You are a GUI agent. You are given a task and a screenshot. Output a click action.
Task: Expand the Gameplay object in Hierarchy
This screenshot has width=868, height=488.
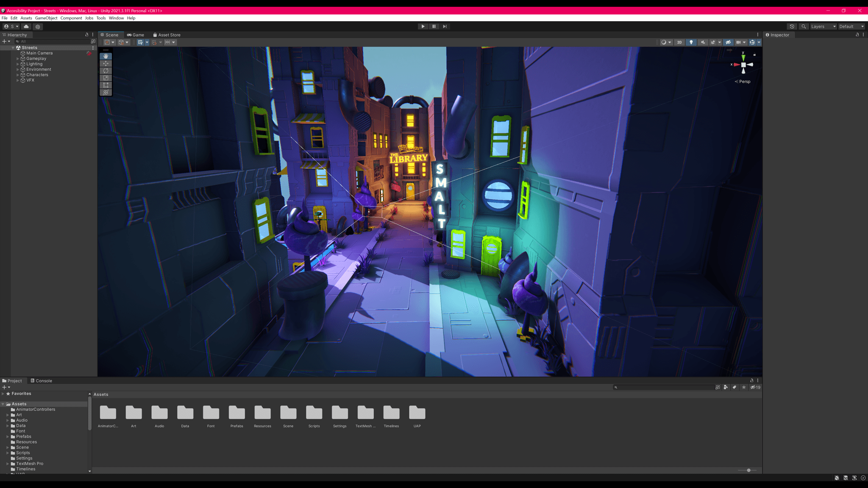(17, 58)
